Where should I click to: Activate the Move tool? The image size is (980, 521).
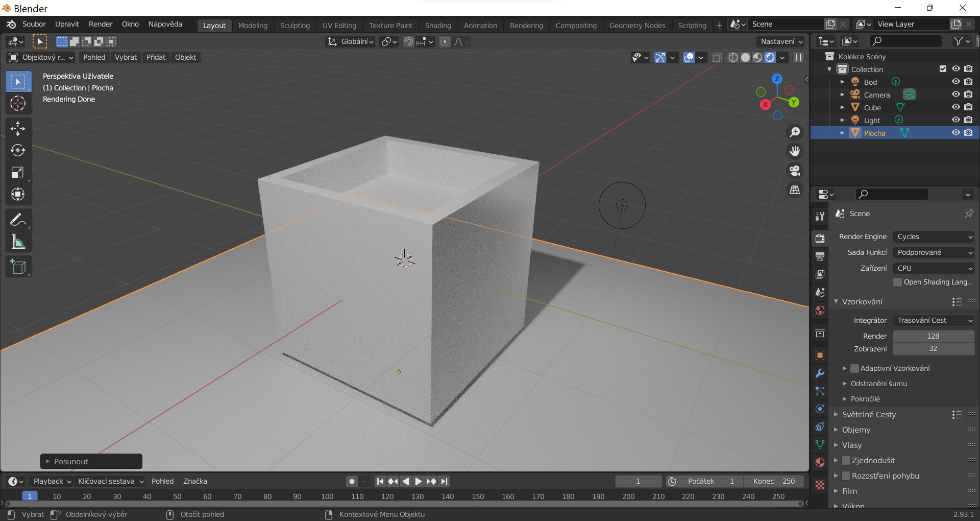pos(18,128)
